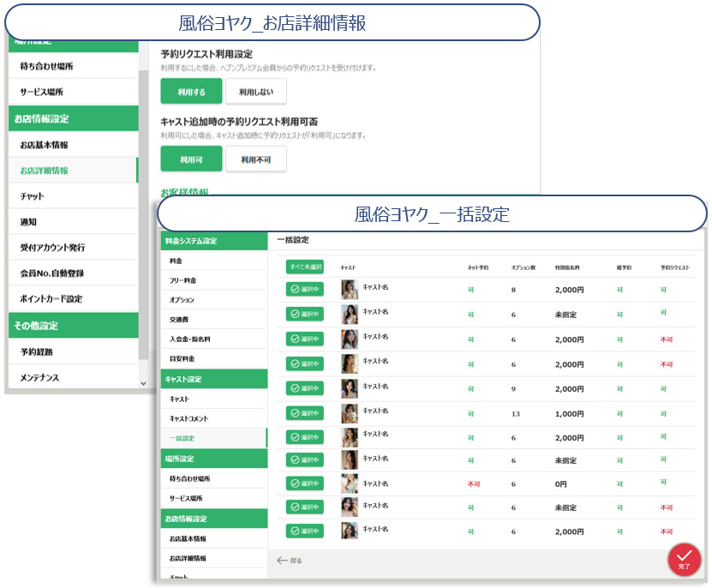Click the red 完了 checkmark button
Screen dimensions: 712x588
pos(684,559)
